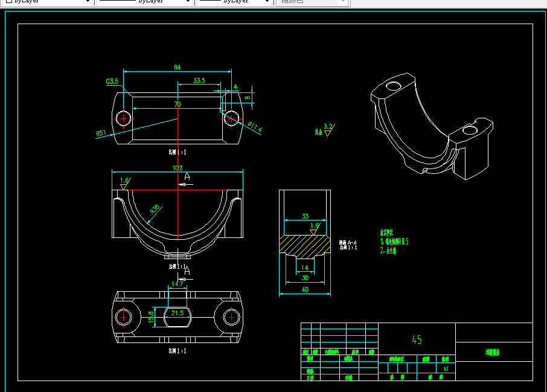The height and width of the screenshot is (392, 547).
Task: Select the 1.6 roughness symbol in front view
Action: pyautogui.click(x=124, y=183)
